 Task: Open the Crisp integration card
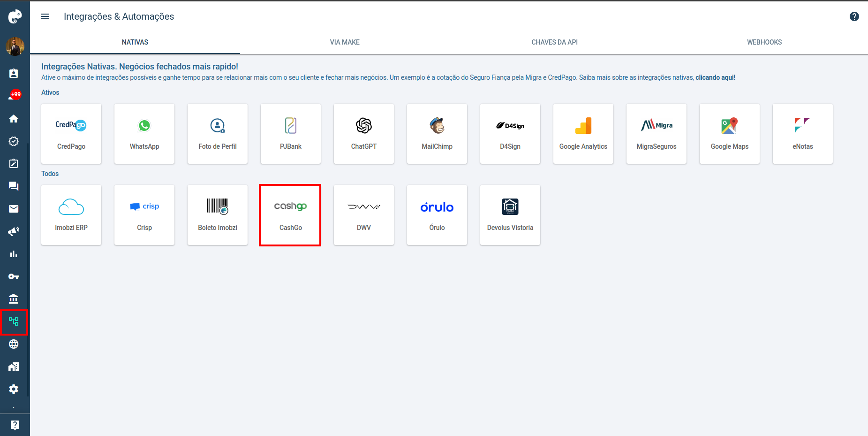pos(144,215)
